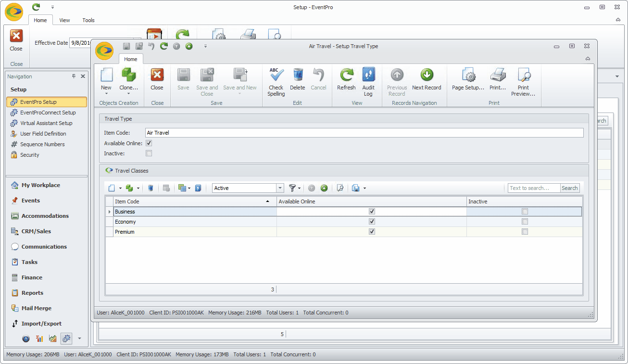Click the Travel Classes print preview icon
628x364 pixels.
pyautogui.click(x=340, y=188)
